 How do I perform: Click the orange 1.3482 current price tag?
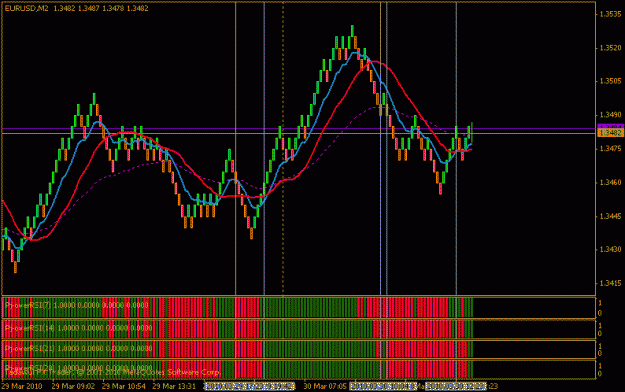pyautogui.click(x=610, y=133)
